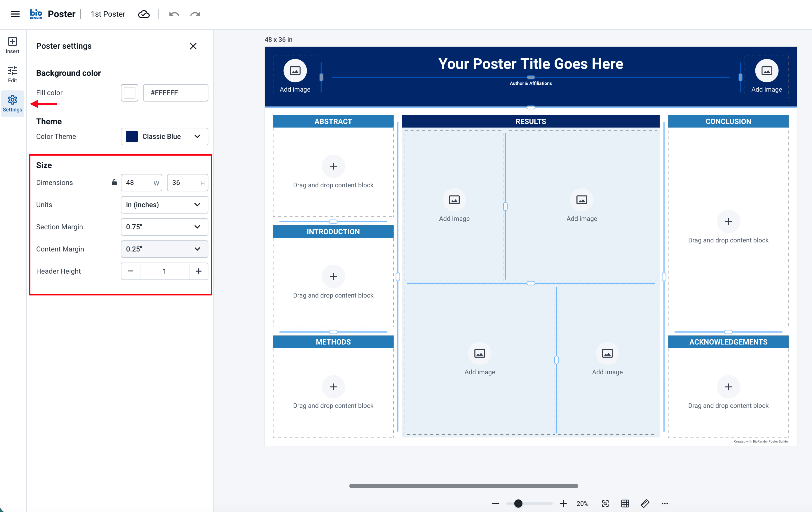Click the Abstract-Introduction divider handle

click(x=333, y=222)
